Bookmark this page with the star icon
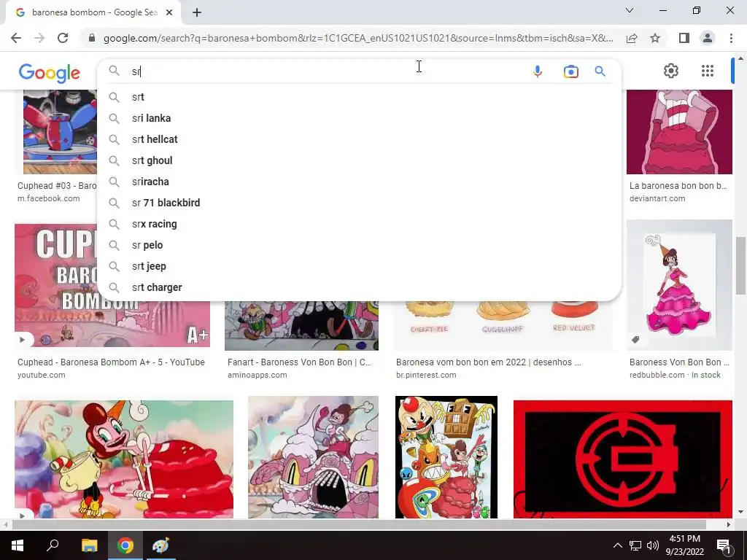The image size is (747, 560). click(655, 38)
